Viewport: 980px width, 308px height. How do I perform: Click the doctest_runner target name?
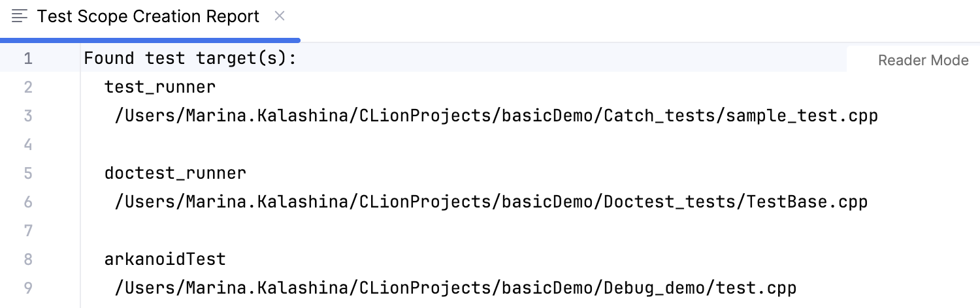pos(175,174)
